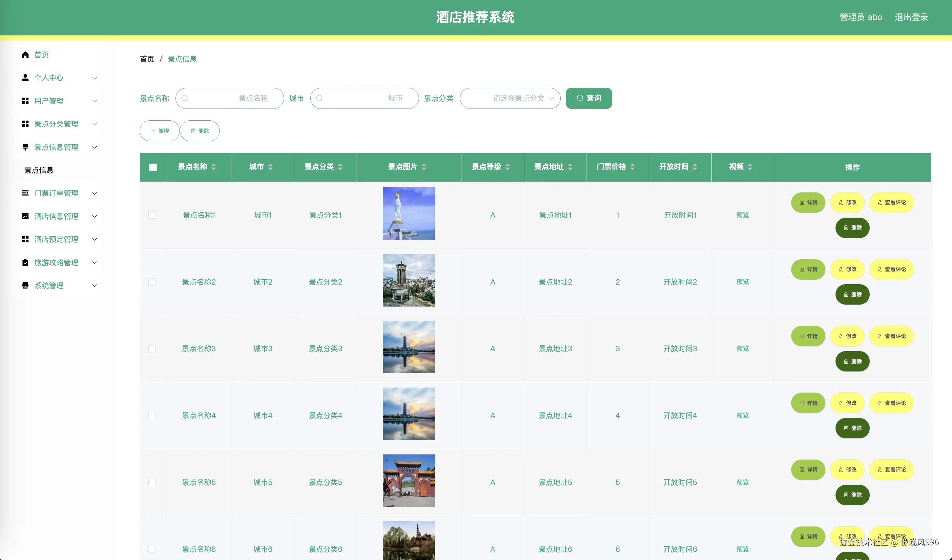The height and width of the screenshot is (560, 952).
Task: Collapse the 酒店预定管理 menu
Action: click(x=94, y=239)
